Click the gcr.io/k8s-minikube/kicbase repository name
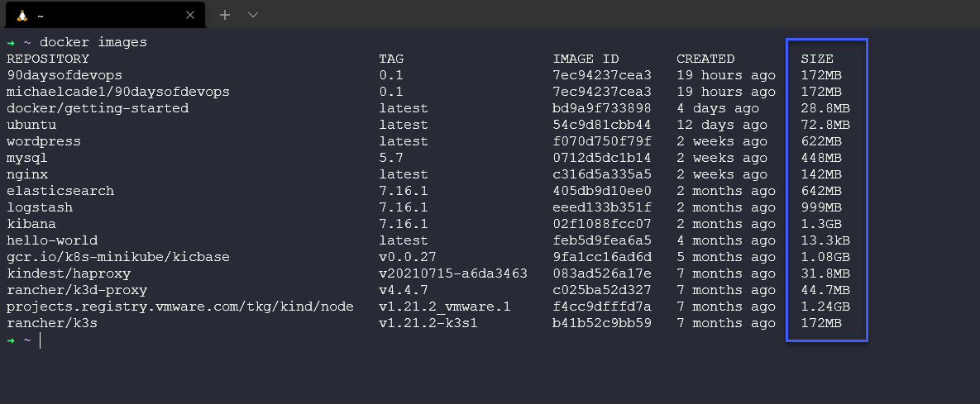The image size is (980, 404). (118, 257)
